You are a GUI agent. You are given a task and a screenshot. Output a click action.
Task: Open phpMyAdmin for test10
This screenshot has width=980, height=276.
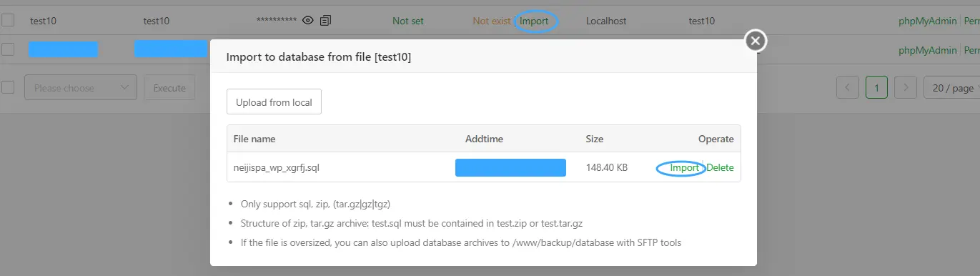click(x=927, y=21)
